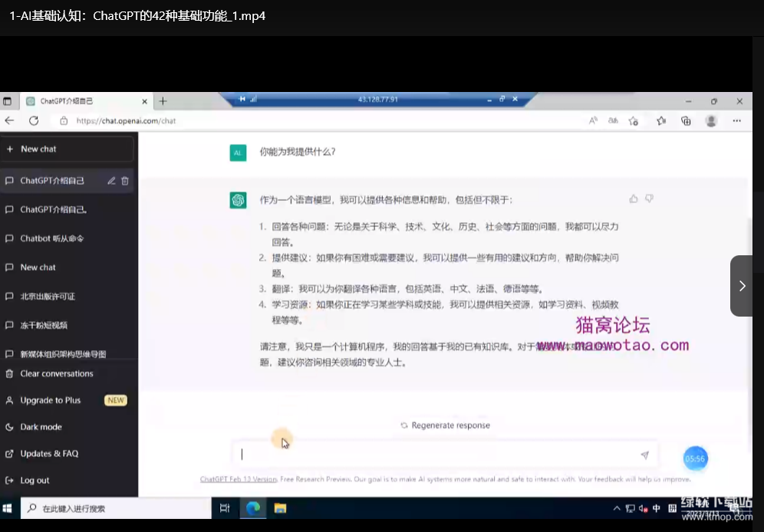The width and height of the screenshot is (764, 532).
Task: Show hidden system tray icons chevron
Action: click(x=617, y=508)
